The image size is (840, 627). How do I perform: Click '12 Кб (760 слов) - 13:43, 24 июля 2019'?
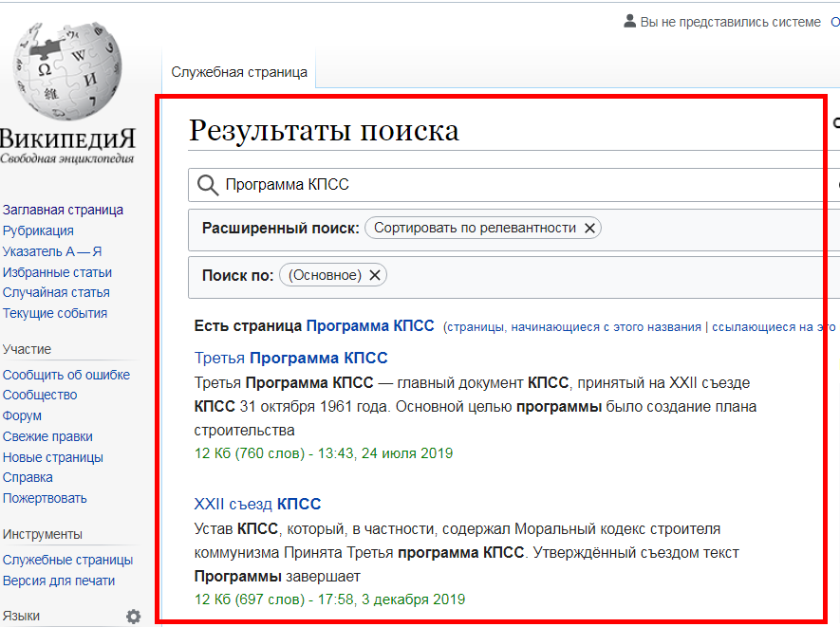pyautogui.click(x=324, y=453)
